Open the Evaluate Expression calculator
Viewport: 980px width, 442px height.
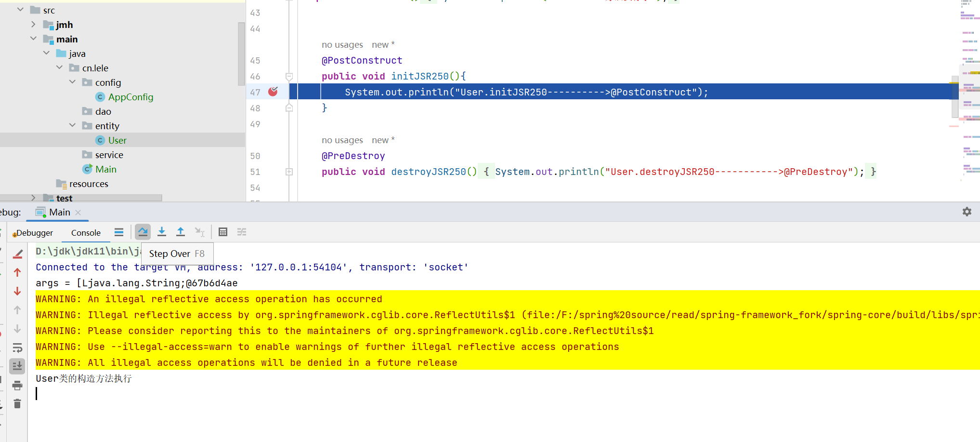point(223,232)
